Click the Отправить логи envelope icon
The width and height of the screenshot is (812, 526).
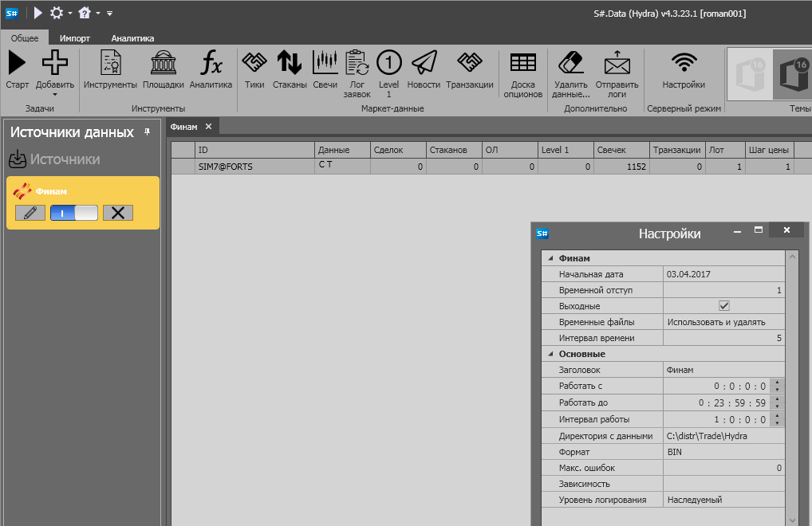pyautogui.click(x=617, y=63)
